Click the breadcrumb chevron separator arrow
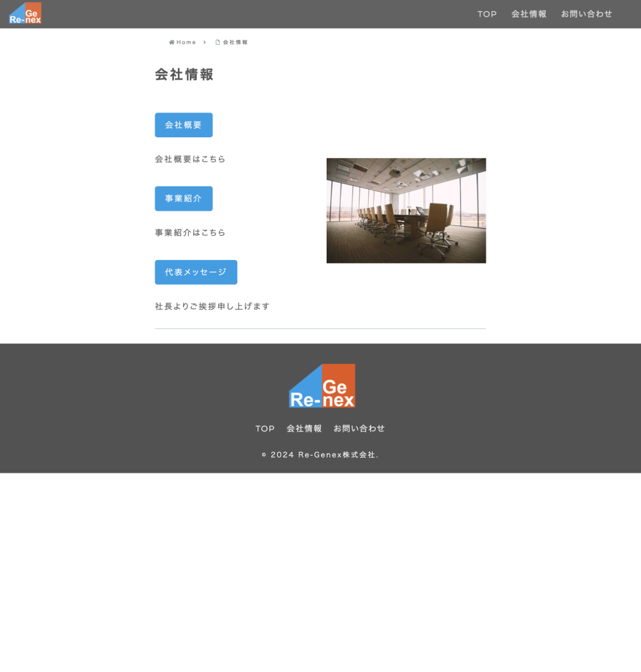 (205, 43)
